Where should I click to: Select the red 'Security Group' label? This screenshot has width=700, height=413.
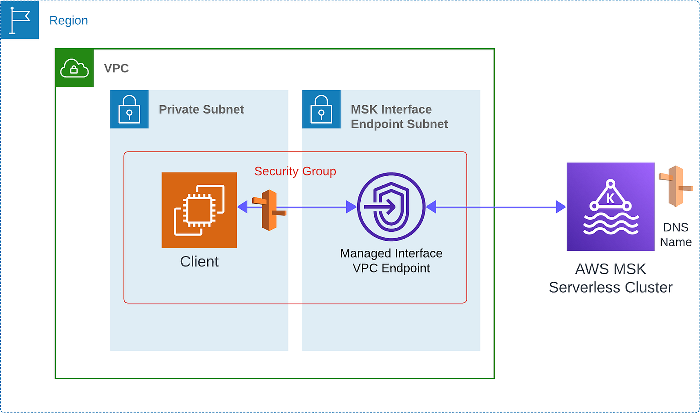[295, 171]
